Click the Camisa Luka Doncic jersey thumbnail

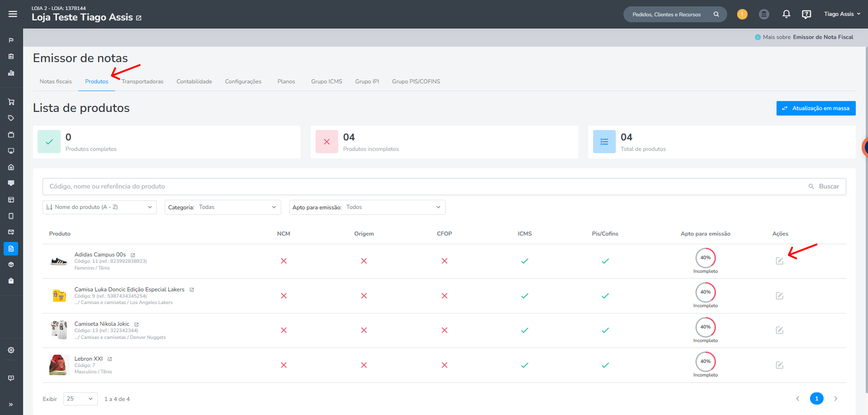tap(59, 296)
